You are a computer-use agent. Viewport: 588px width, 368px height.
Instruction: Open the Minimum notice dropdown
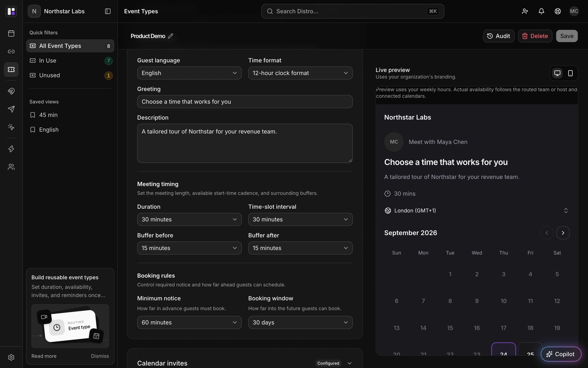coord(189,322)
